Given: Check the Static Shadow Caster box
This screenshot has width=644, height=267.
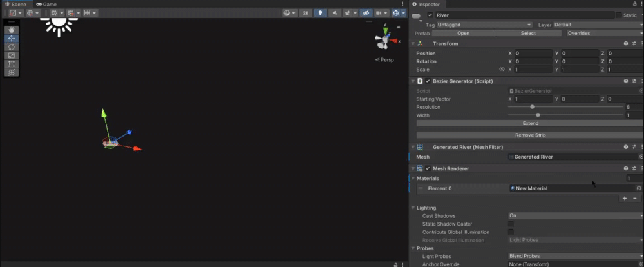Looking at the screenshot, I should point(511,224).
